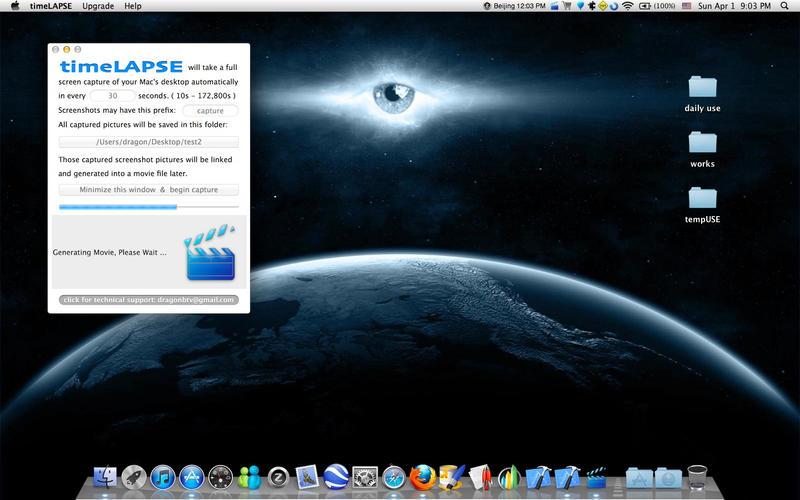Click the puzzle piece menu bar icon
The height and width of the screenshot is (500, 800).
click(591, 6)
